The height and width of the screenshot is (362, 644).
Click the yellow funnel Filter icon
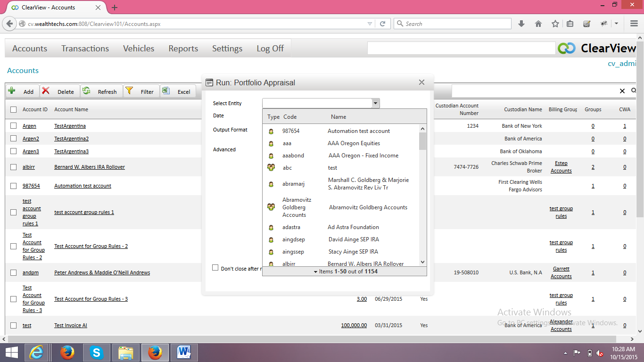[129, 91]
